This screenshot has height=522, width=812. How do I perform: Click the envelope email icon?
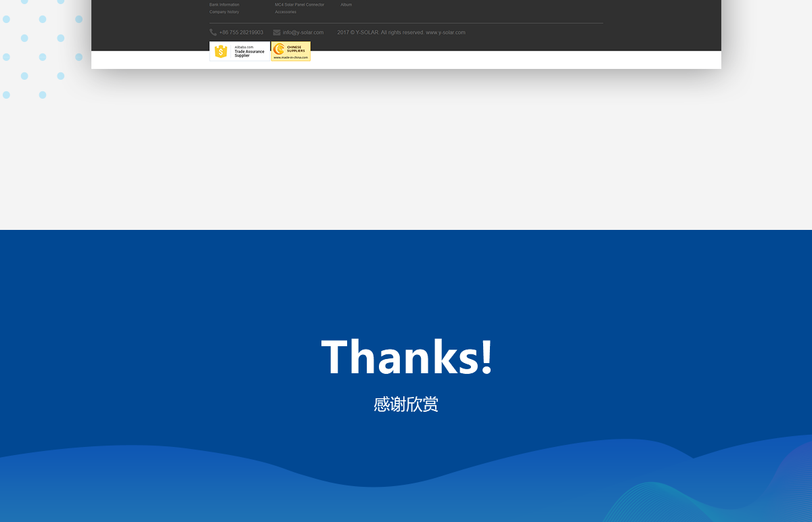pos(277,32)
